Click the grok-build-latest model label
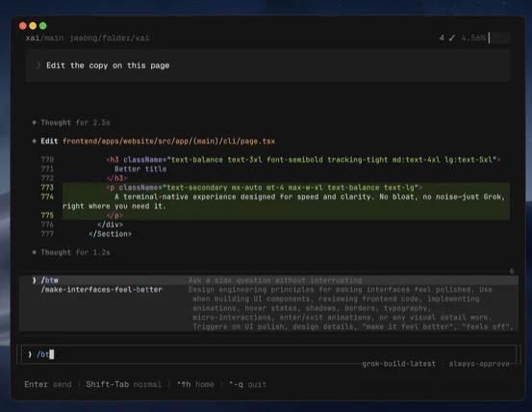 pyautogui.click(x=398, y=364)
